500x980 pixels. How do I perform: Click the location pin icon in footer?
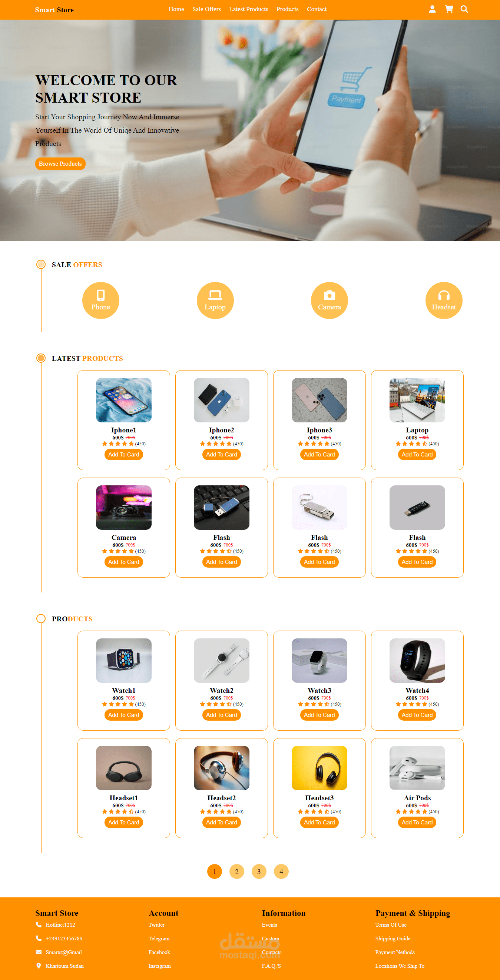39,966
